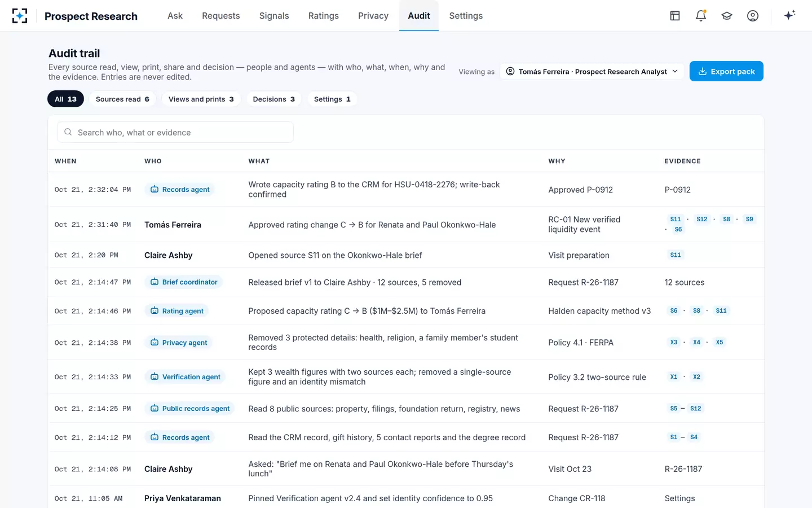Click the Halden capacity method v3 text
The height and width of the screenshot is (508, 812).
[x=599, y=311]
